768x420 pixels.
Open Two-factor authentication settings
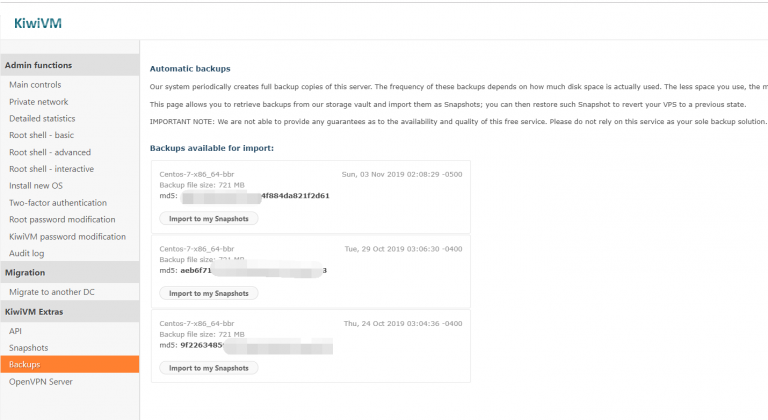click(57, 203)
